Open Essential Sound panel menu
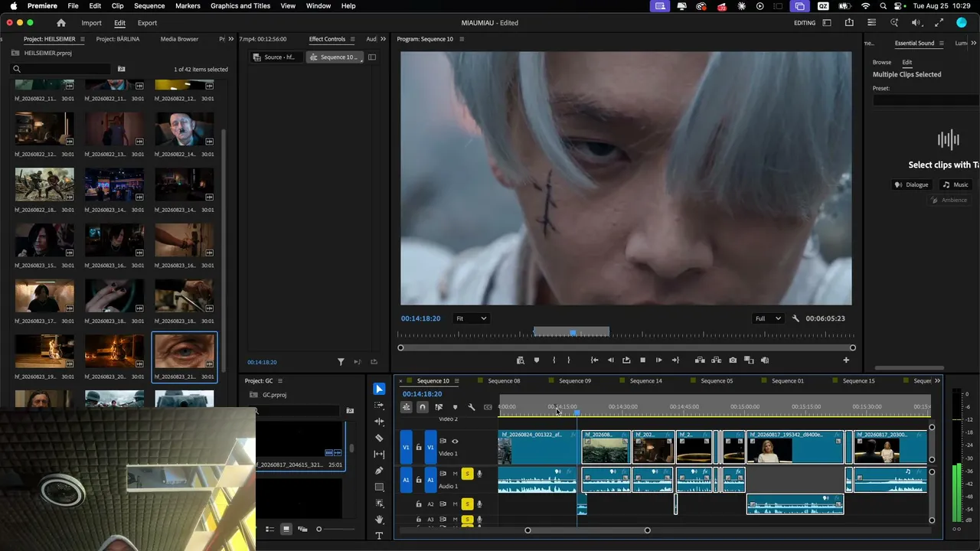980x551 pixels. [x=942, y=43]
